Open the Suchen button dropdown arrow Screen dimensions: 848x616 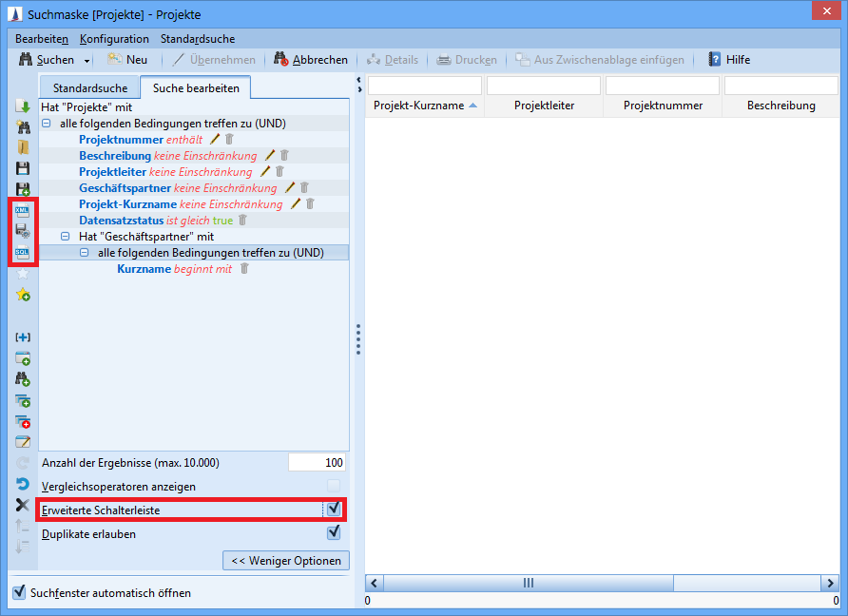(x=87, y=60)
